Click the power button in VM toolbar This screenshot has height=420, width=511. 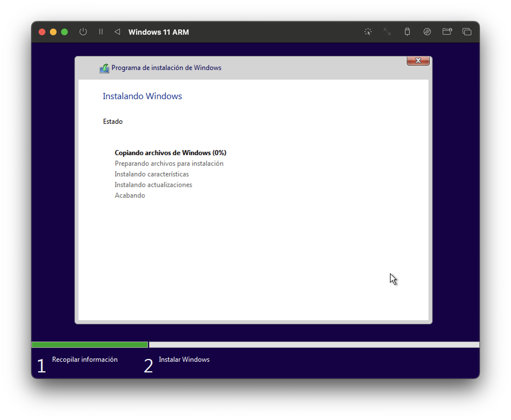click(83, 32)
